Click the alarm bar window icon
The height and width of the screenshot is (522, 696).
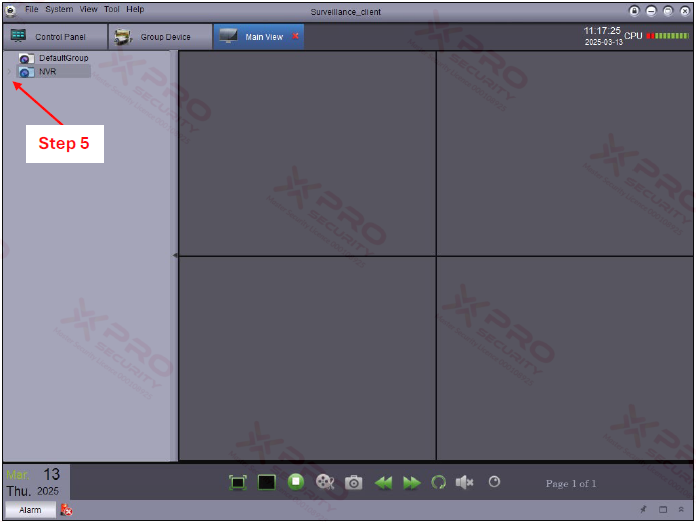(663, 510)
